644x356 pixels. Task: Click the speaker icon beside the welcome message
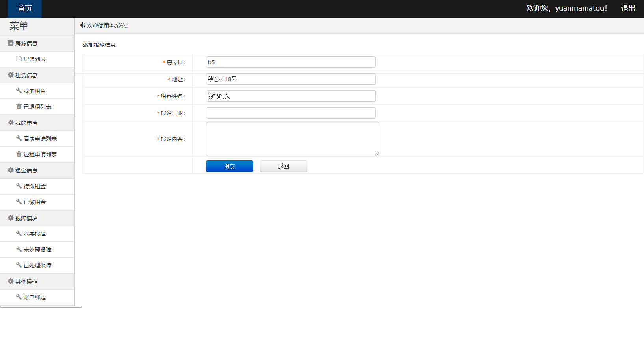click(x=82, y=25)
